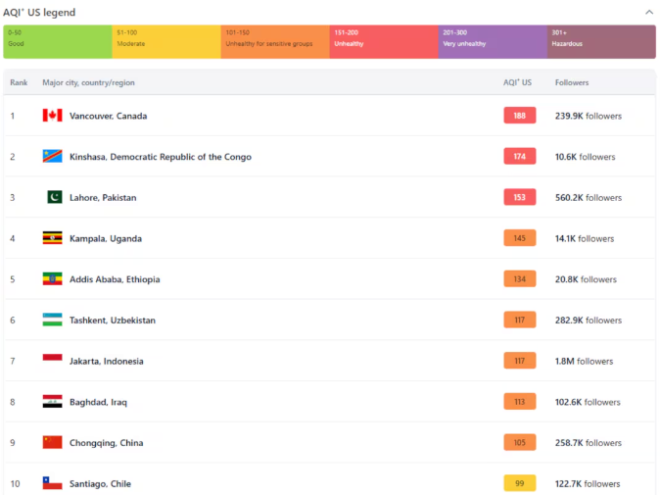Click the Canada flag icon
This screenshot has width=660, height=495.
tap(52, 116)
